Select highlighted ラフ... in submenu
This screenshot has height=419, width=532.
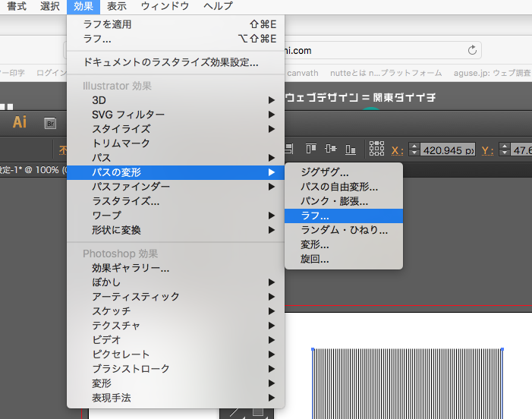344,216
